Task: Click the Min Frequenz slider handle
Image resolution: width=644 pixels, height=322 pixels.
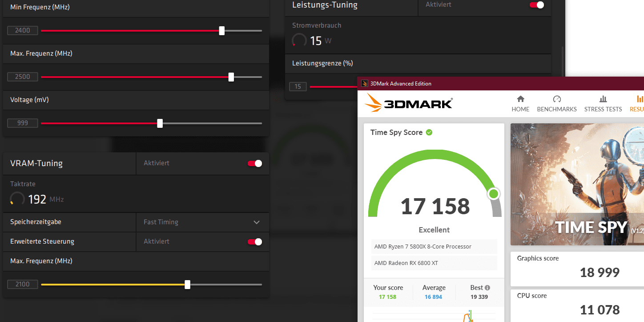Action: point(222,30)
